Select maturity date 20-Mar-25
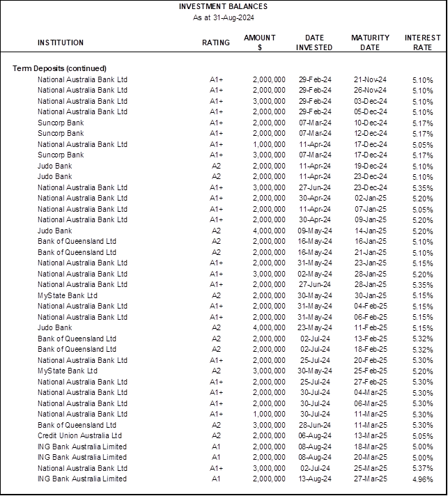 370,458
